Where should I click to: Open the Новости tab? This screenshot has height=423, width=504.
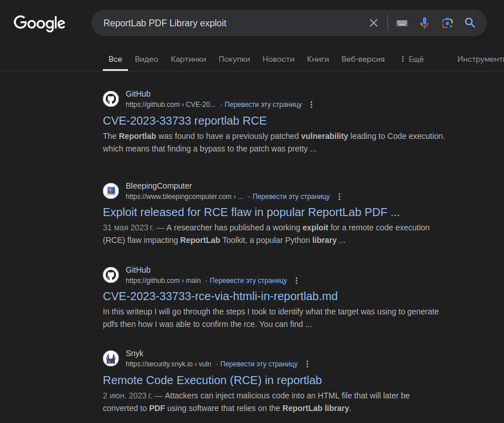click(x=278, y=59)
